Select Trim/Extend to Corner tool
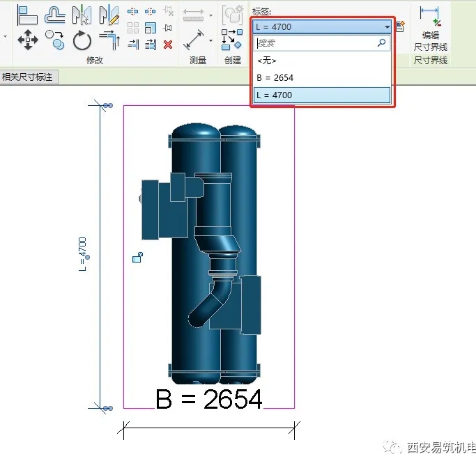476x454 pixels. (109, 40)
